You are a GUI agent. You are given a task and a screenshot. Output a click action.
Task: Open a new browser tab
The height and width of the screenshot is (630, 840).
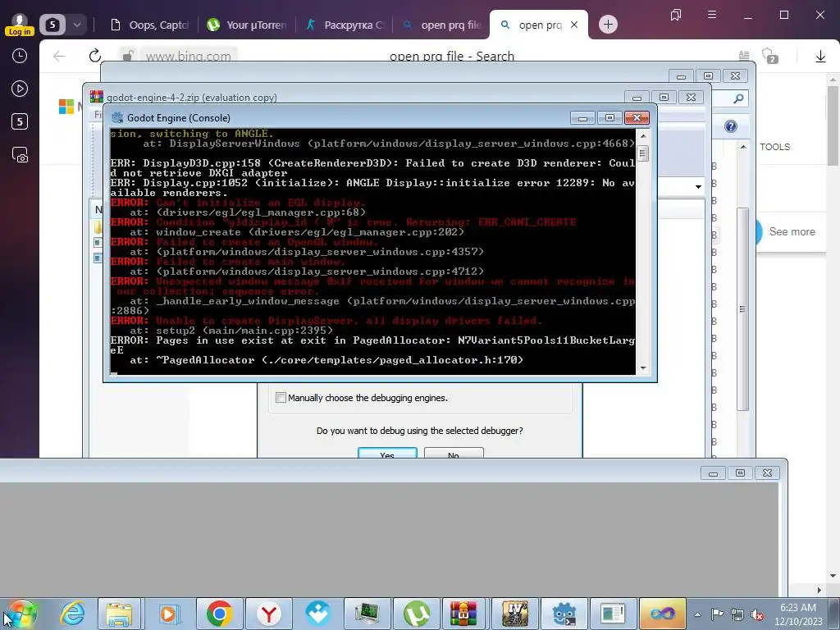[608, 25]
